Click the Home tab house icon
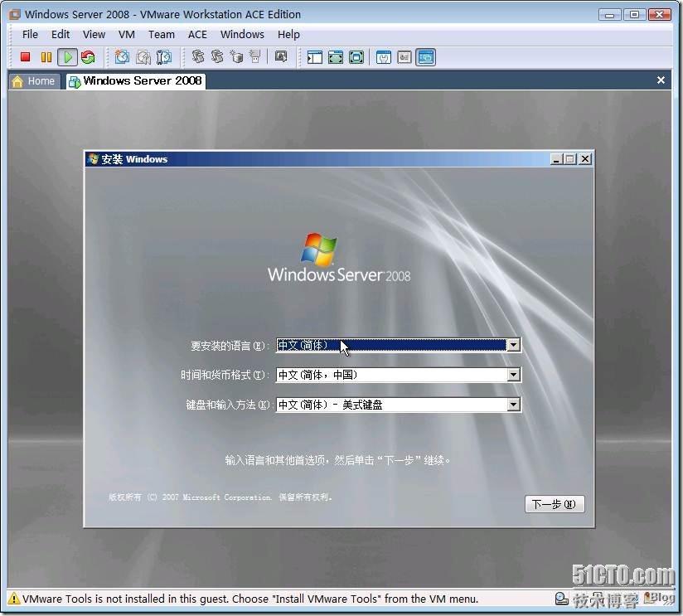The width and height of the screenshot is (683, 616). 17,81
